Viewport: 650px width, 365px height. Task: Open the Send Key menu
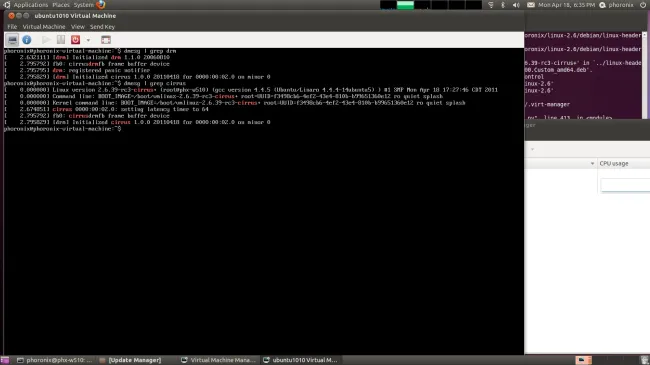coord(102,27)
